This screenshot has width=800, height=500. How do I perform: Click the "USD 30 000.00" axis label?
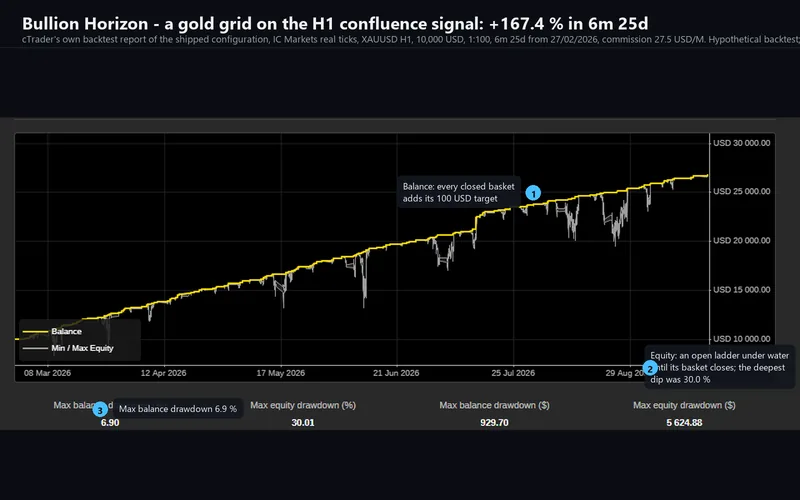[x=741, y=143]
